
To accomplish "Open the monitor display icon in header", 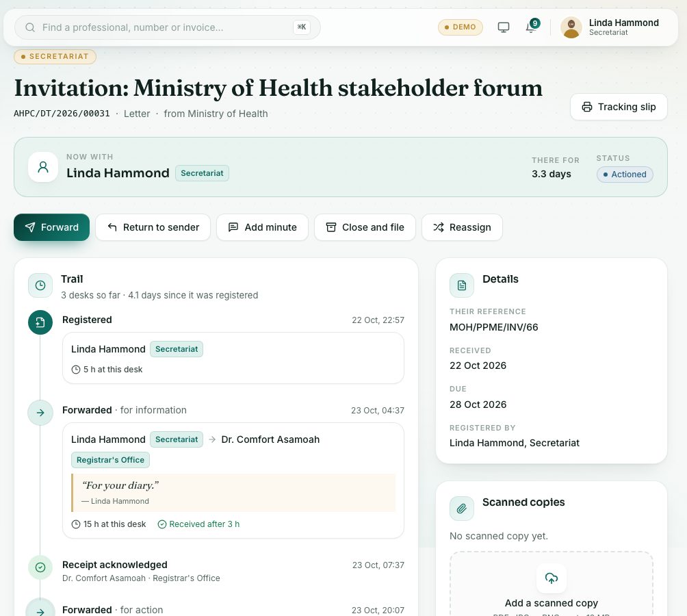I will point(504,27).
